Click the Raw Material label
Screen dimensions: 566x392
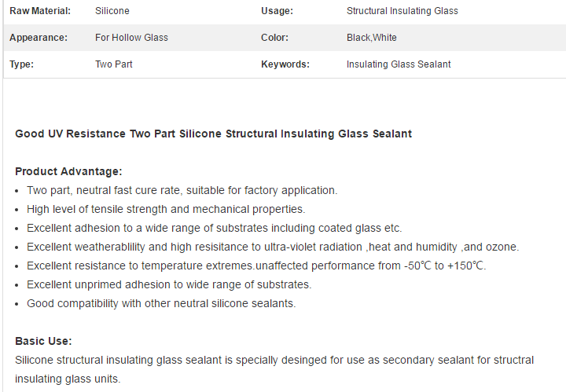[x=40, y=11]
